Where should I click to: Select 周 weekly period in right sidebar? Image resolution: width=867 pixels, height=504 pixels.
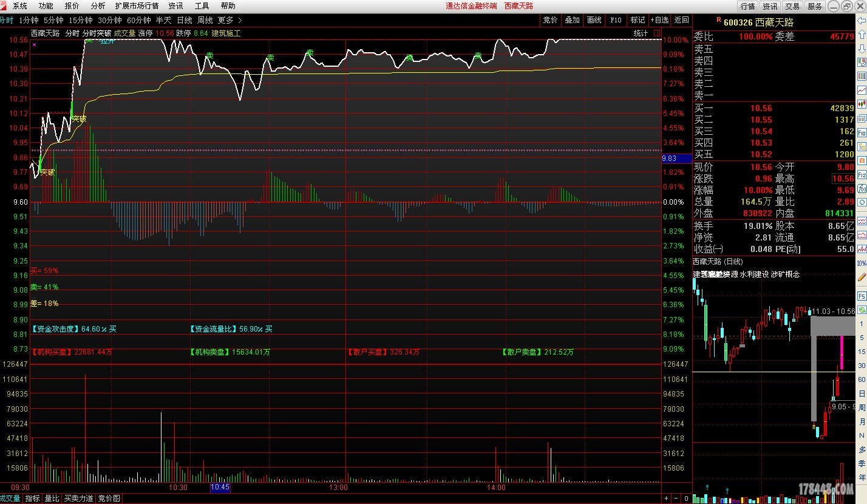click(x=862, y=407)
